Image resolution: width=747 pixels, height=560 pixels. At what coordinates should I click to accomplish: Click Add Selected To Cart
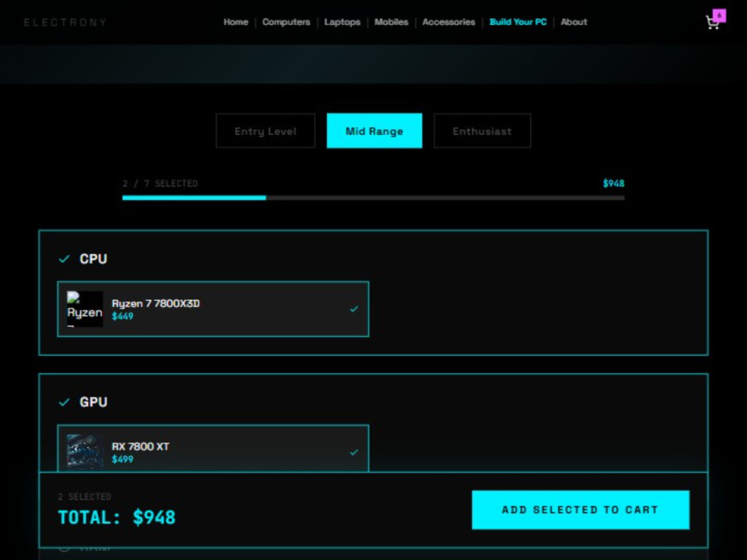[x=580, y=510]
